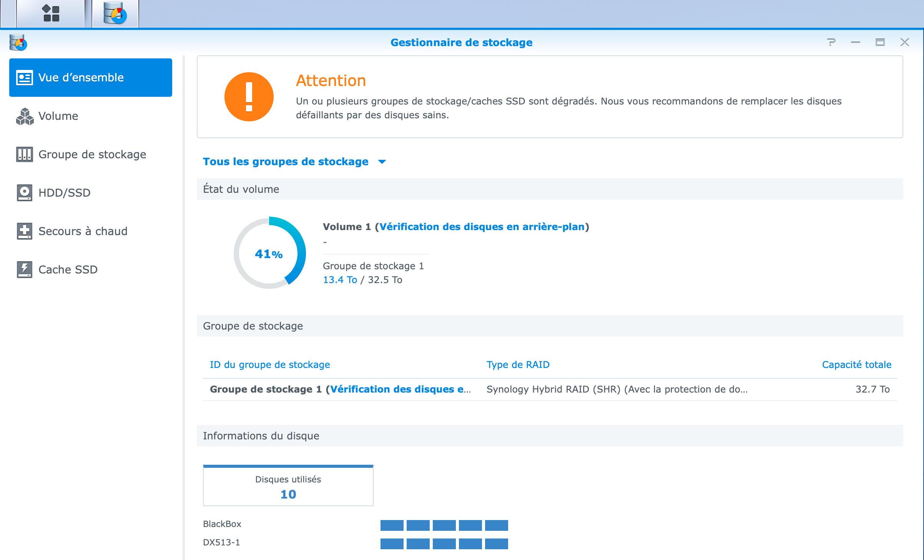Screen dimensions: 924x560
Task: Sort by Capacité totale column
Action: pyautogui.click(x=856, y=364)
